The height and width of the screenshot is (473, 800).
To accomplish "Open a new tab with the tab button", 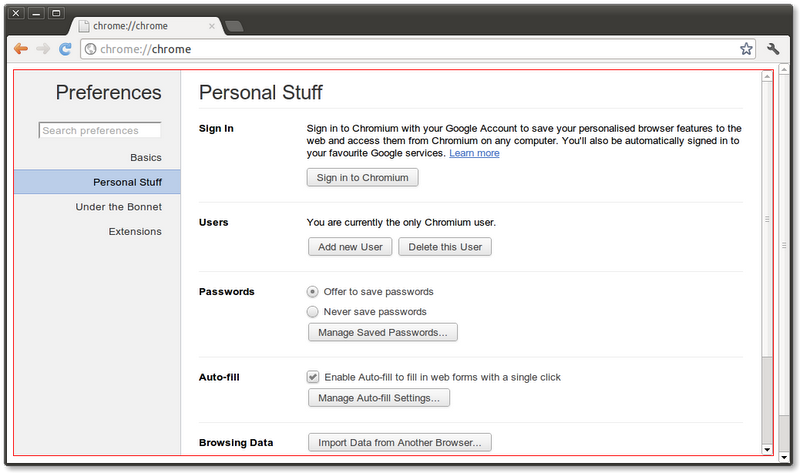I will click(x=234, y=26).
